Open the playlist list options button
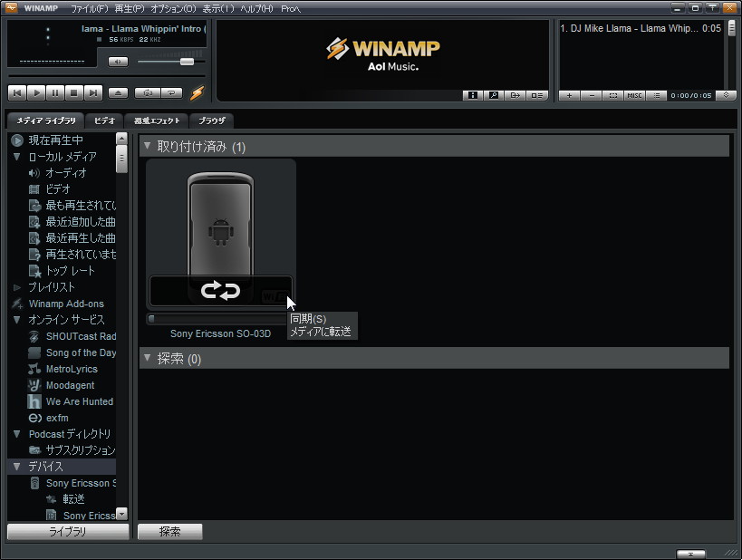742x560 pixels. point(656,95)
